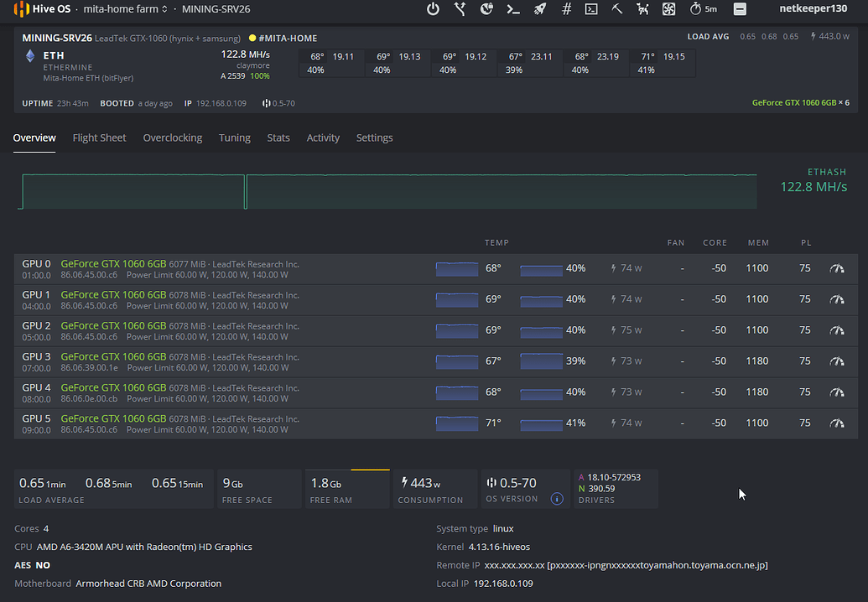Image resolution: width=868 pixels, height=602 pixels.
Task: Click the pickaxe miner actions icon
Action: point(617,9)
